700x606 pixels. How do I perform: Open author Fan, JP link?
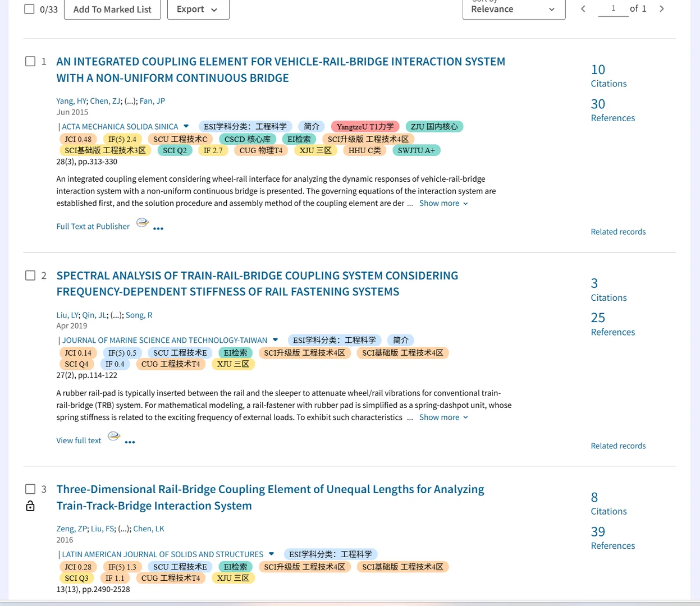[x=152, y=101]
